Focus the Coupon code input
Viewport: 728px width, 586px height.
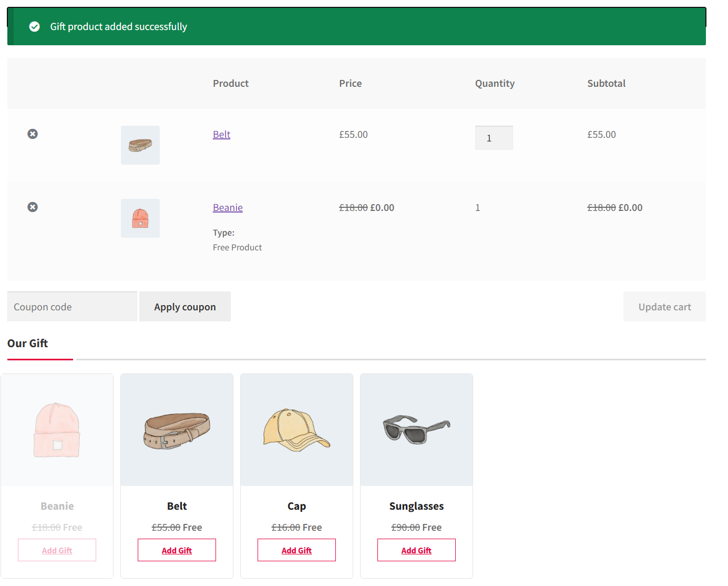pyautogui.click(x=72, y=307)
